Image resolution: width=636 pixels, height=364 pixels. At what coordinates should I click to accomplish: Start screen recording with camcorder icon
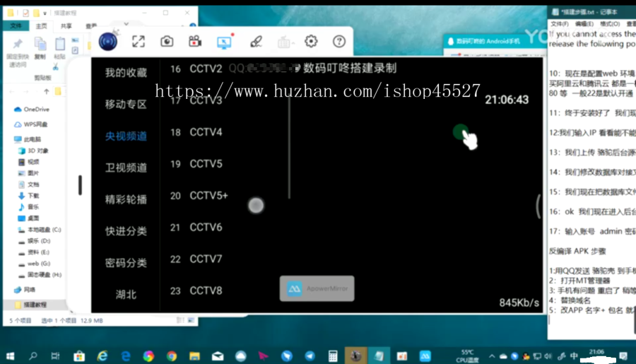point(195,42)
